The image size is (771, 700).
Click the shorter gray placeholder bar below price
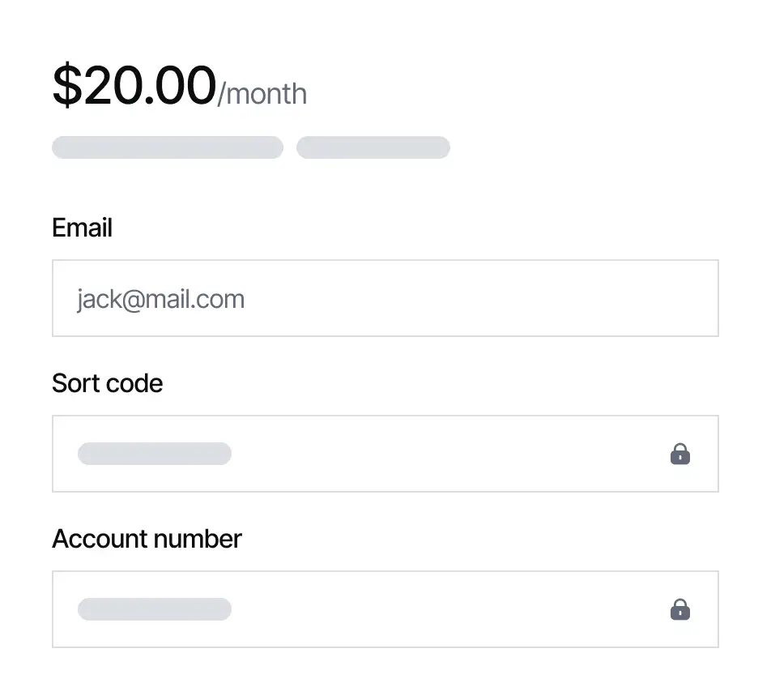[x=373, y=147]
